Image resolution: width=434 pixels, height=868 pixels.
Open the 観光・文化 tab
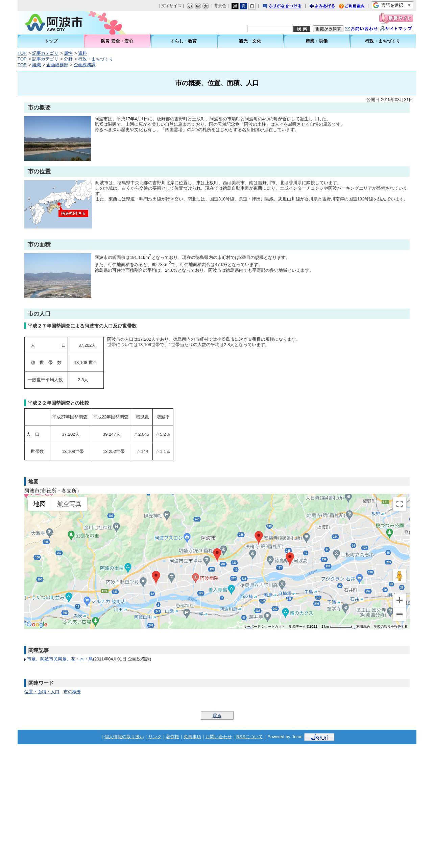tap(250, 41)
